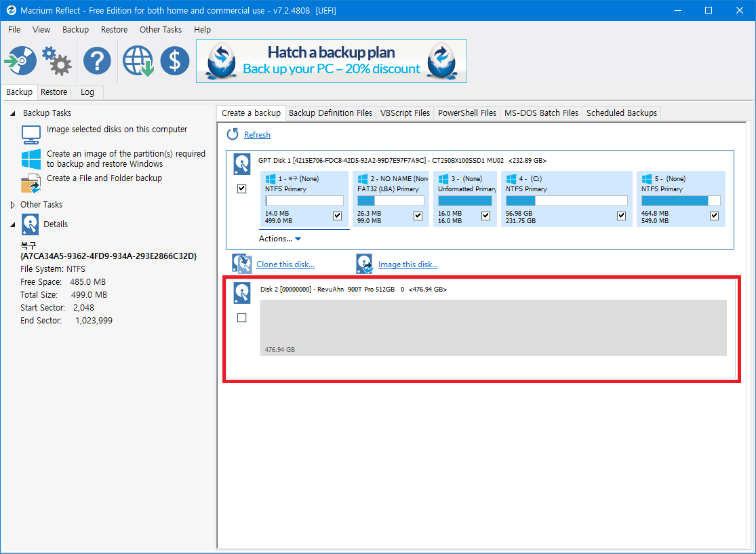Click the File and Folder backup icon
Viewport: 756px width, 554px height.
pyautogui.click(x=31, y=184)
